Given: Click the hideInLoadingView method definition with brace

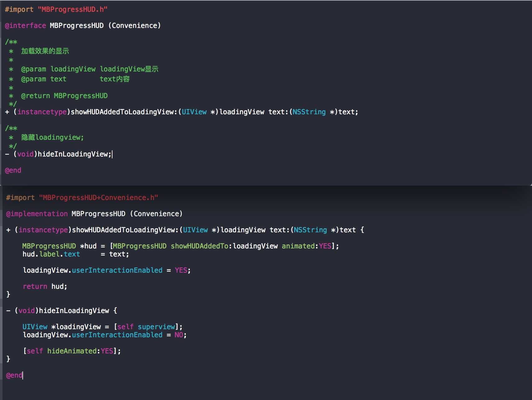Looking at the screenshot, I should (62, 311).
